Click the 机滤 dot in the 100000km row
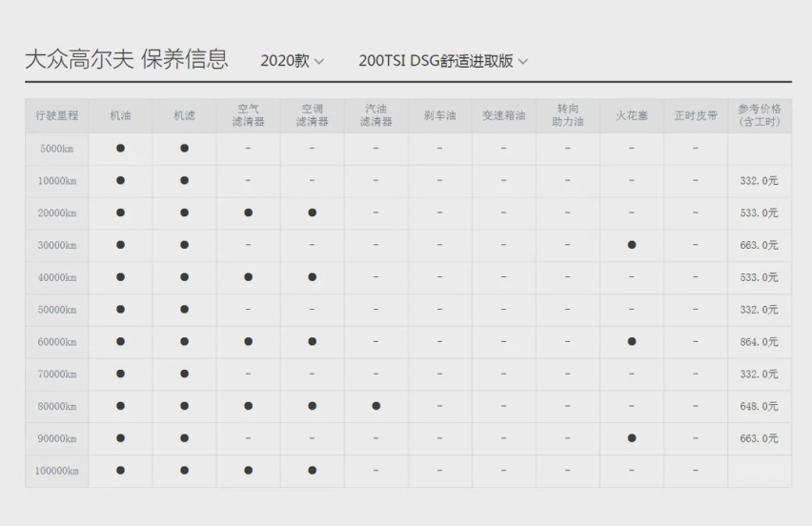The image size is (812, 526). pos(184,471)
